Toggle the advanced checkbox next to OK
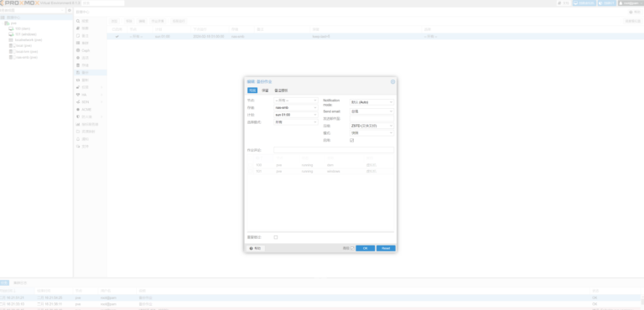The height and width of the screenshot is (310, 644). pos(352,248)
